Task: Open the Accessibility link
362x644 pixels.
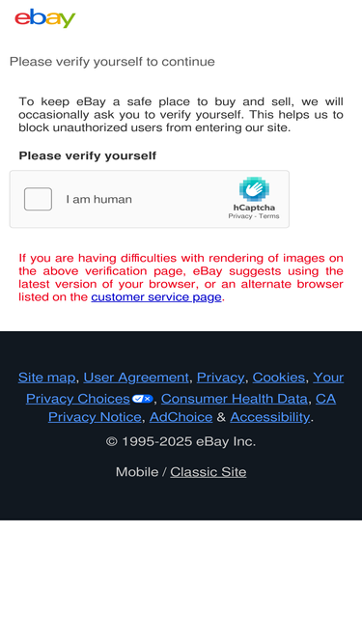Action: [270, 417]
